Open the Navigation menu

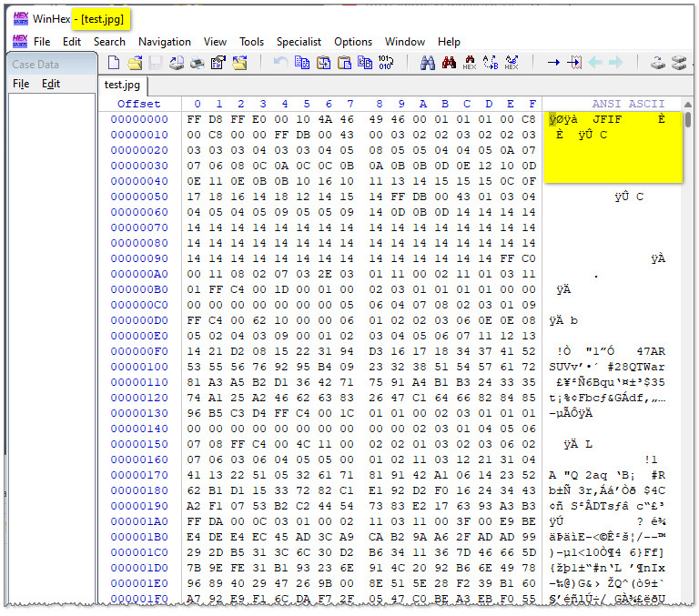(x=165, y=42)
